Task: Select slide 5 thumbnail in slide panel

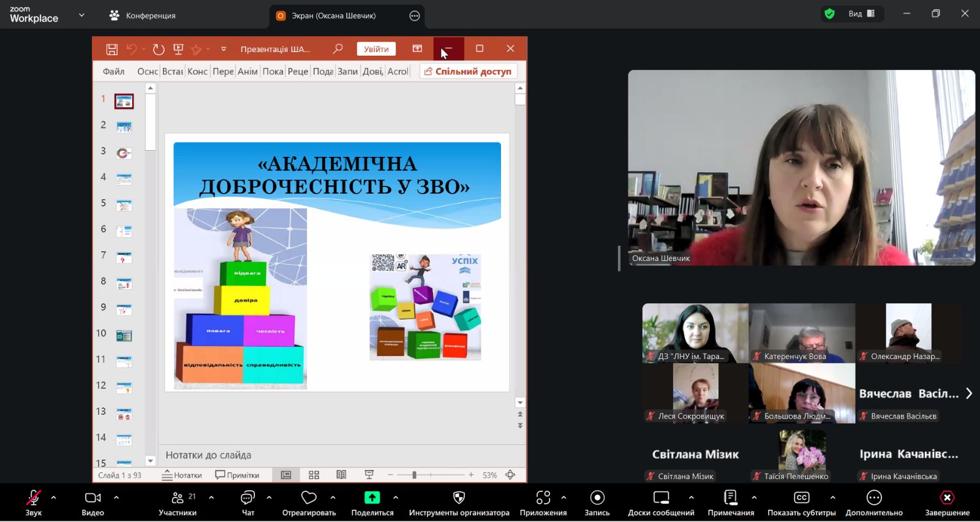Action: (124, 205)
